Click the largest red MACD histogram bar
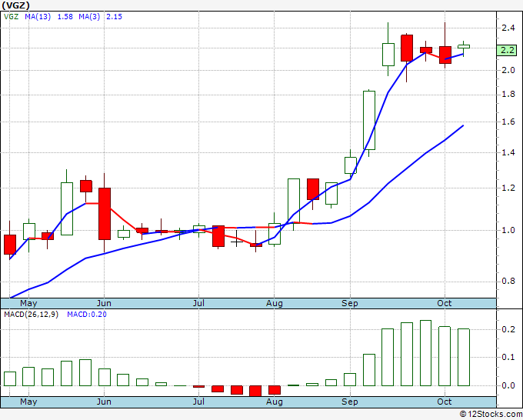This screenshot has width=523, height=420. pos(255,391)
